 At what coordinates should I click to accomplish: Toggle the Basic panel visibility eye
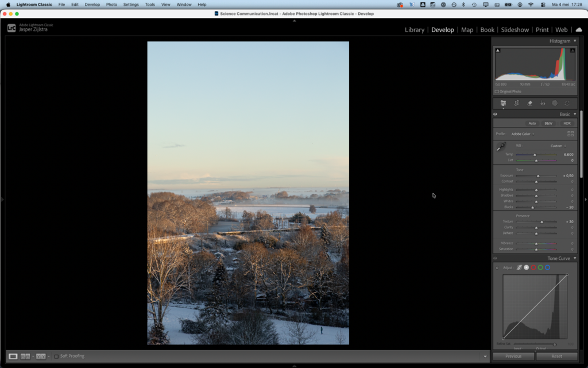495,114
